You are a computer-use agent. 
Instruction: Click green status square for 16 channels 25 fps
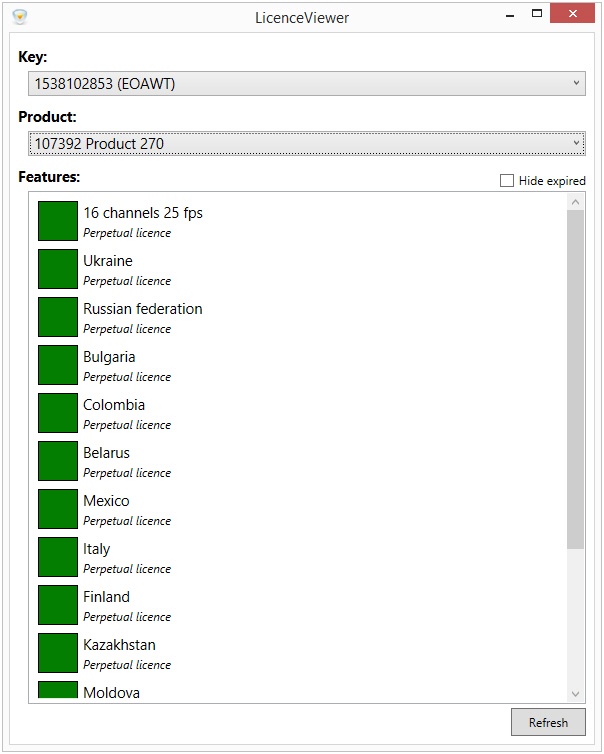tap(58, 221)
